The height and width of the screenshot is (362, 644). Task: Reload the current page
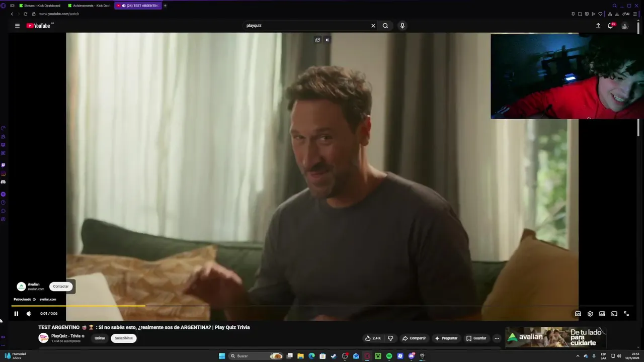(25, 14)
